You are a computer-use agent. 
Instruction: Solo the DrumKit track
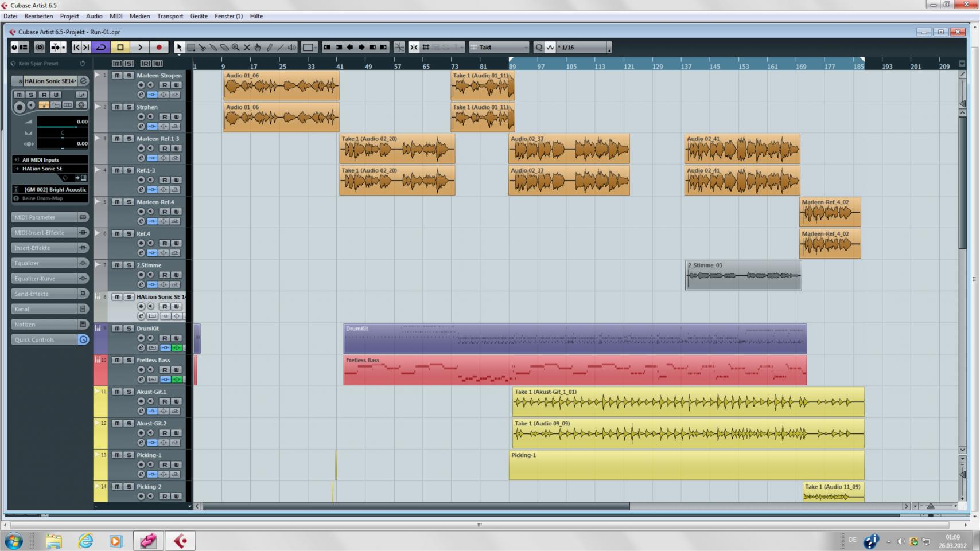pyautogui.click(x=129, y=329)
